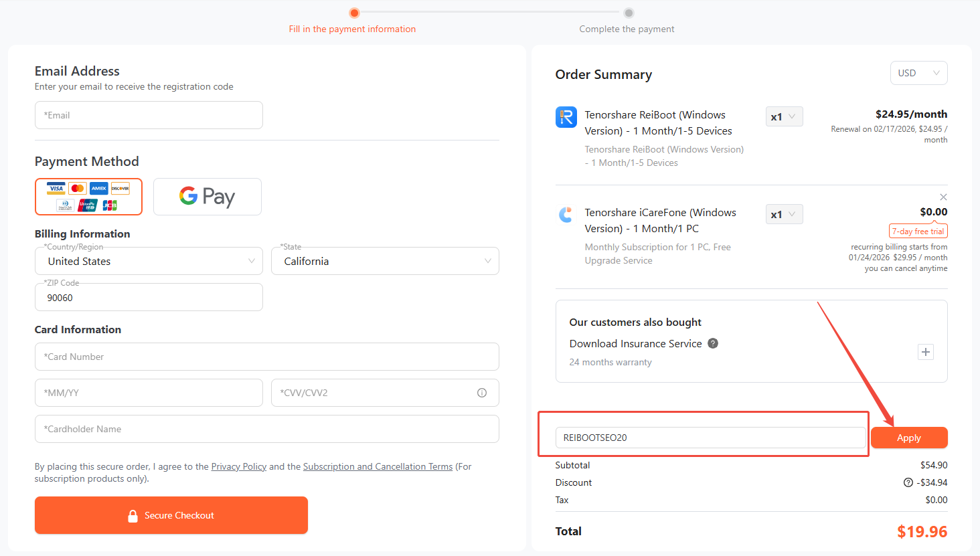Viewport: 980px width, 556px height.
Task: Change ReiBoot quantity with x1 dropdown
Action: (784, 117)
